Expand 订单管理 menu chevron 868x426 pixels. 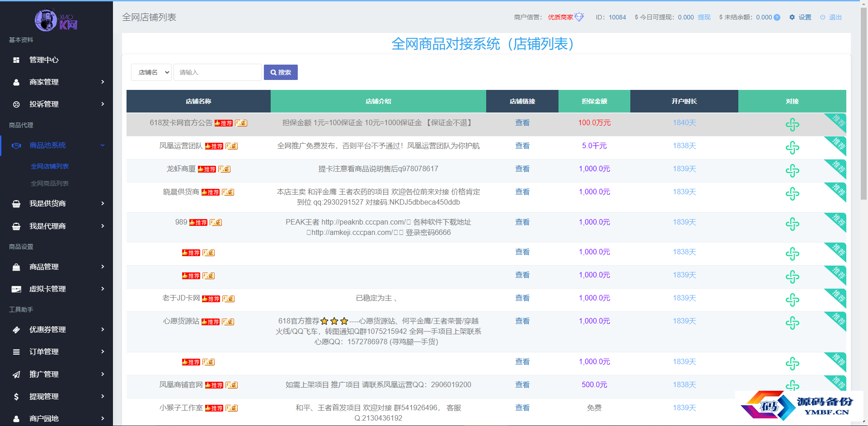[x=103, y=352]
